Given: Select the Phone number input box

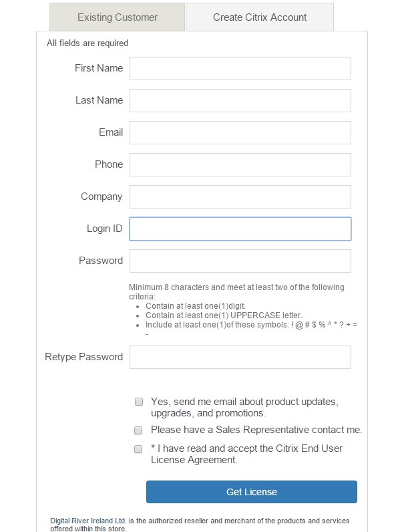Looking at the screenshot, I should pos(240,164).
